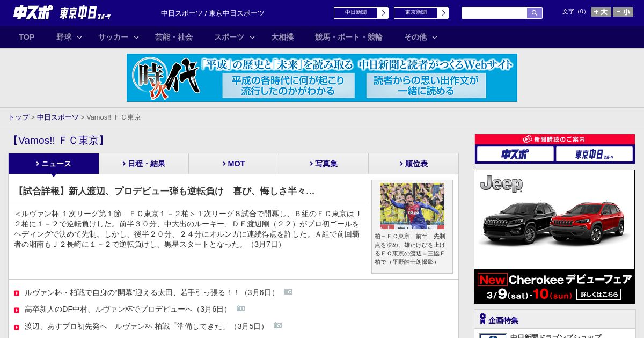Click red bullet icon beside 中村 article

[x=17, y=310]
